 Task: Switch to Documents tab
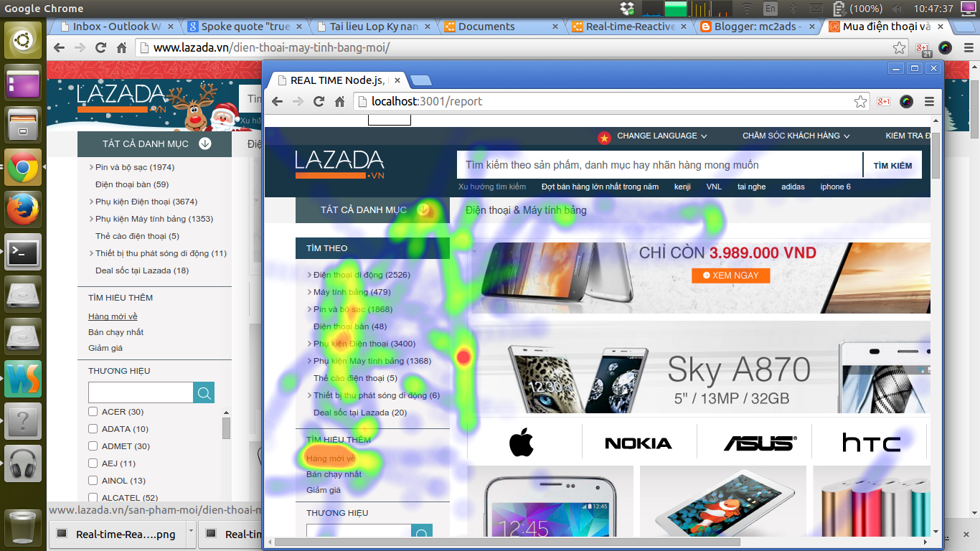pyautogui.click(x=501, y=27)
